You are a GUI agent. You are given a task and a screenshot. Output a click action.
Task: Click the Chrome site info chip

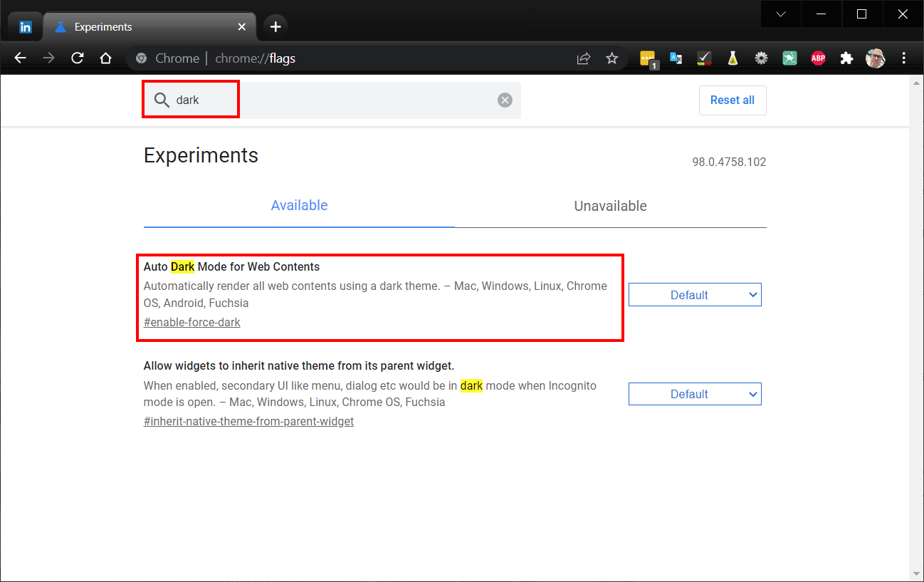[x=168, y=58]
